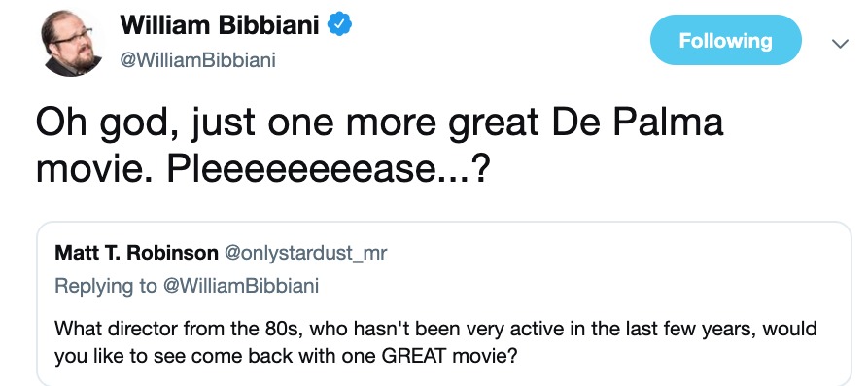This screenshot has width=868, height=386.
Task: Click the word Pleeeeeeeease in the tweet
Action: click(x=303, y=171)
